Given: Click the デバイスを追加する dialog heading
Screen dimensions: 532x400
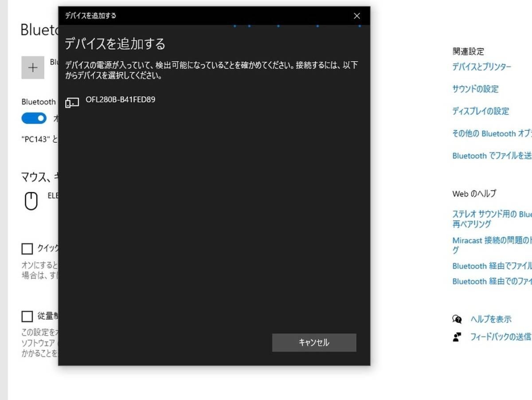Looking at the screenshot, I should [115, 43].
